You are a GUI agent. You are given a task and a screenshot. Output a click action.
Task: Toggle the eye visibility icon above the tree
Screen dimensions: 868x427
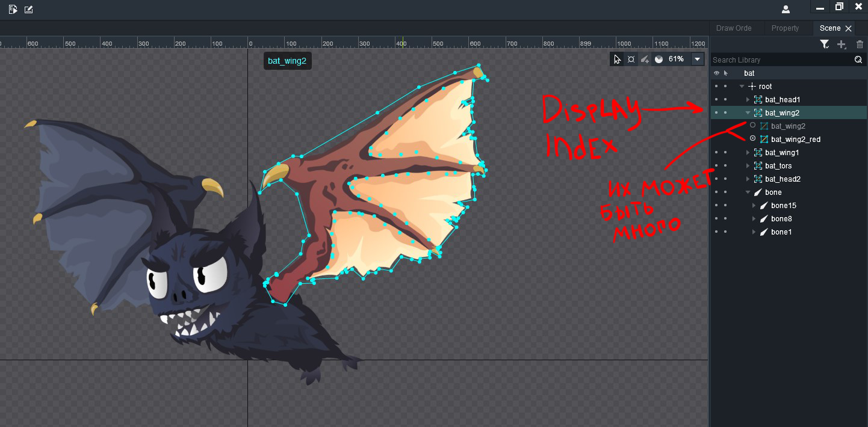(x=716, y=73)
